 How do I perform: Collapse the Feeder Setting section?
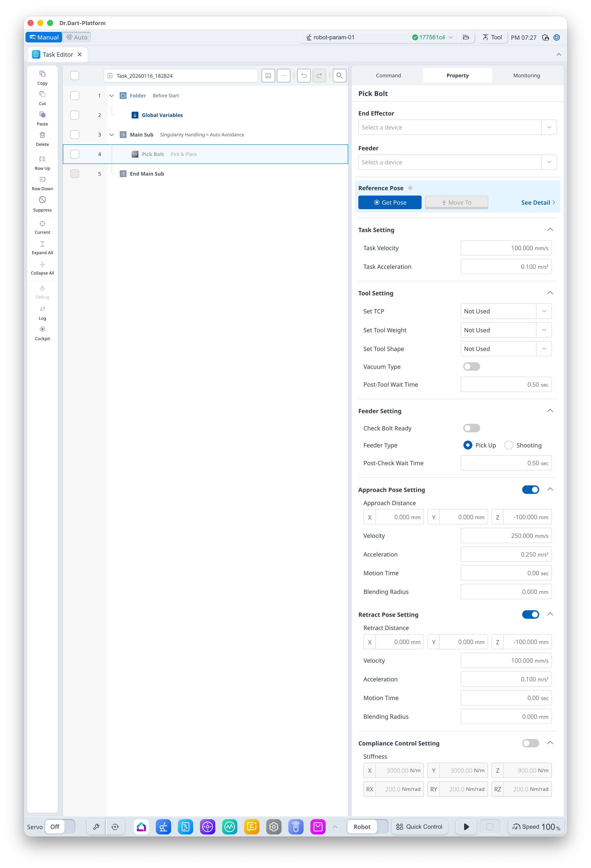(550, 411)
